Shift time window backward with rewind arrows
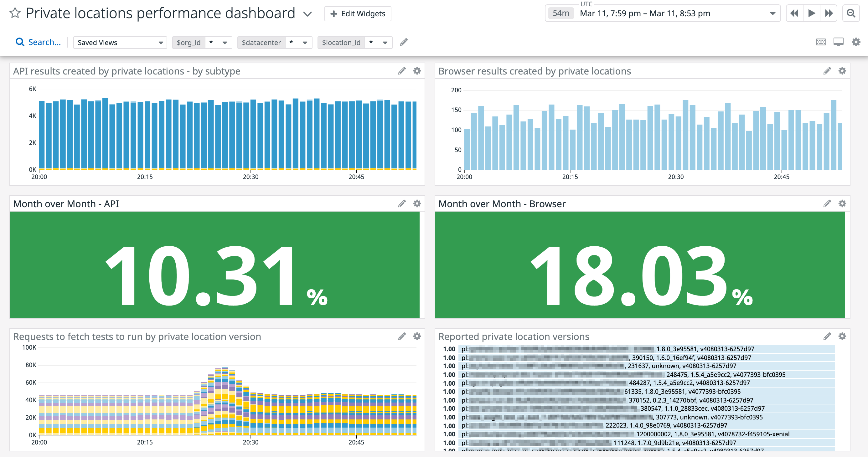 (794, 13)
